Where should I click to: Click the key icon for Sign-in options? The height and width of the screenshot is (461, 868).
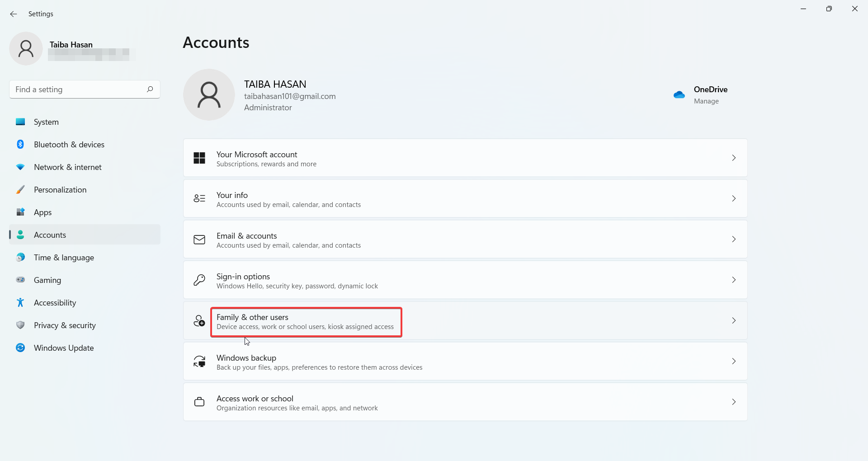click(x=199, y=280)
